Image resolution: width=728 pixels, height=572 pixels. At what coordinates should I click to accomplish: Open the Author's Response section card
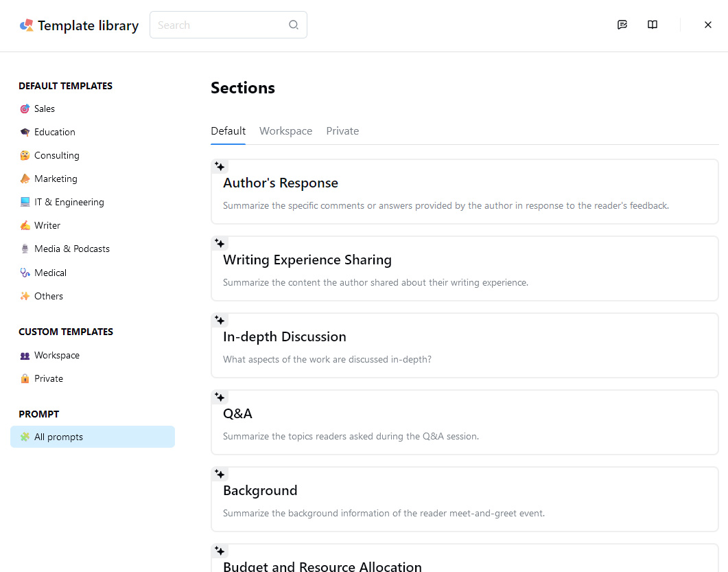465,192
